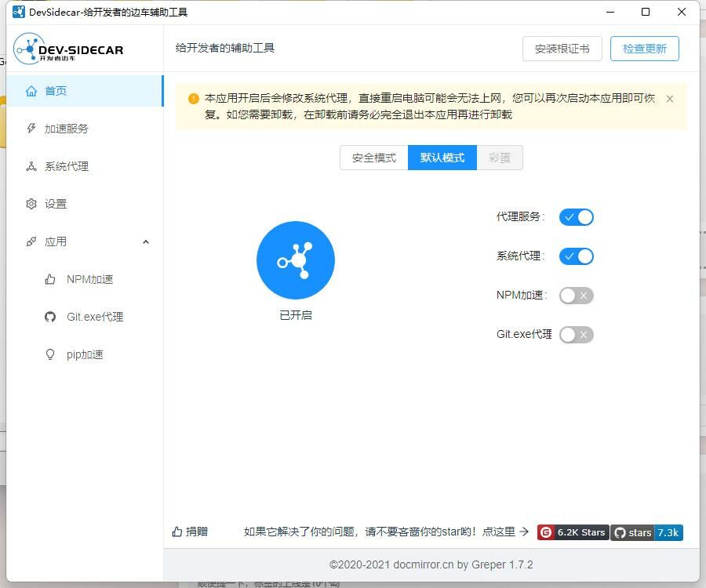Enable the NPM加速 switch

tap(577, 296)
